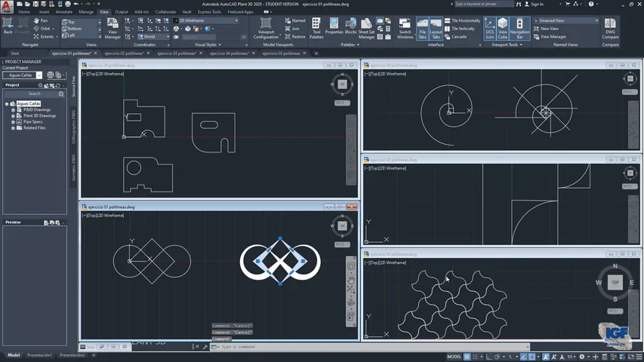Screen dimensions: 644x362
Task: Click the command line input field
Action: pyautogui.click(x=371, y=347)
